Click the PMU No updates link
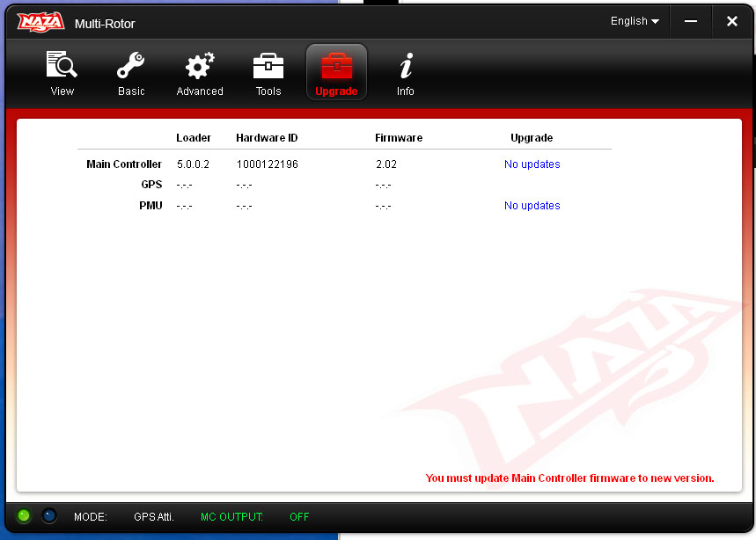Screen dimensions: 756x540 tap(532, 206)
